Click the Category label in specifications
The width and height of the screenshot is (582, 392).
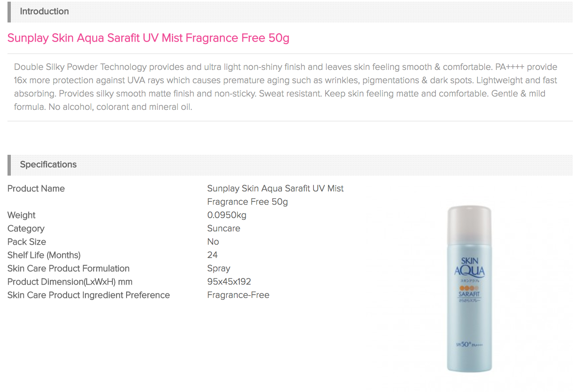(26, 228)
